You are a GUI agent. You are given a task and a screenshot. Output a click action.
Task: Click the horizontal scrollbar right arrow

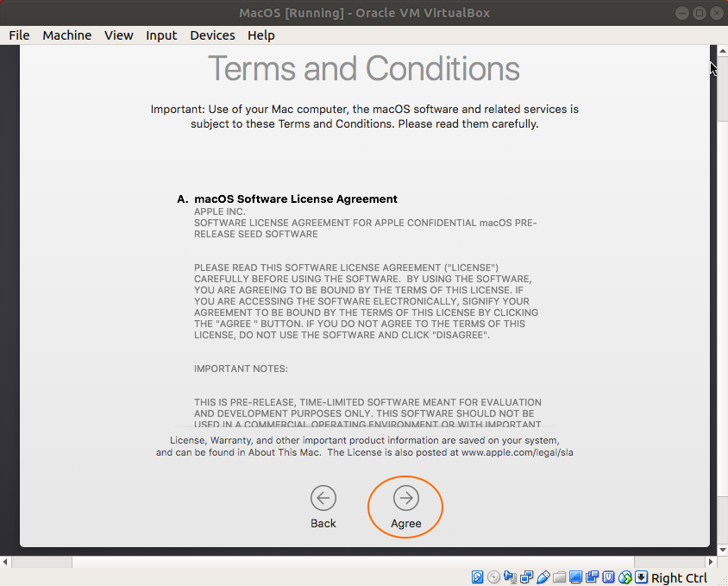711,562
